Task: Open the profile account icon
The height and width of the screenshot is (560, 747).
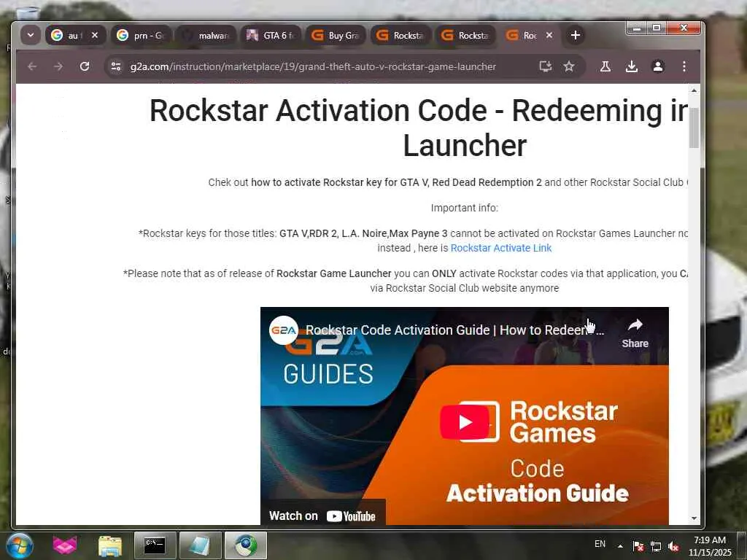Action: (658, 66)
